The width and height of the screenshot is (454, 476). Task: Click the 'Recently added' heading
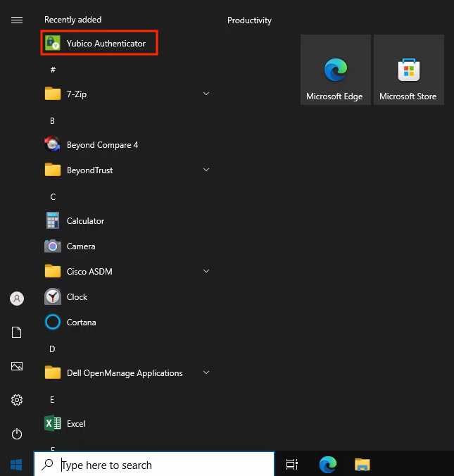[x=72, y=20]
